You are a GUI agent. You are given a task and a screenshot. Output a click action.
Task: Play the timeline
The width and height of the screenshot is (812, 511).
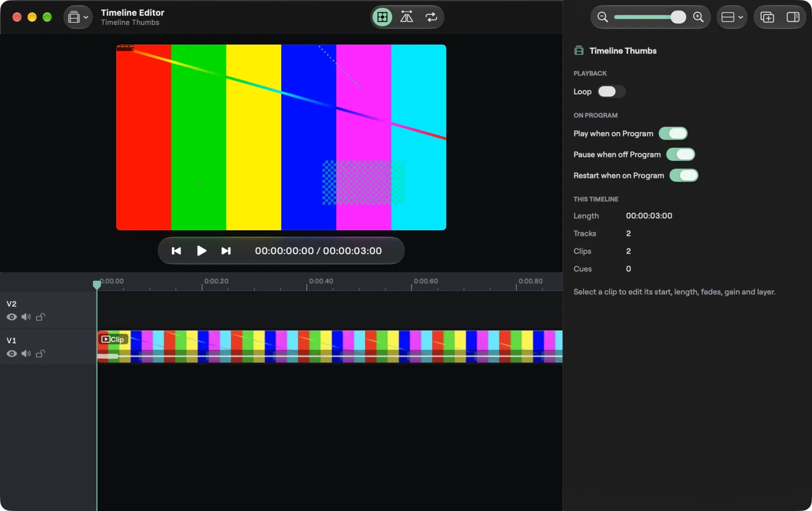(x=201, y=251)
